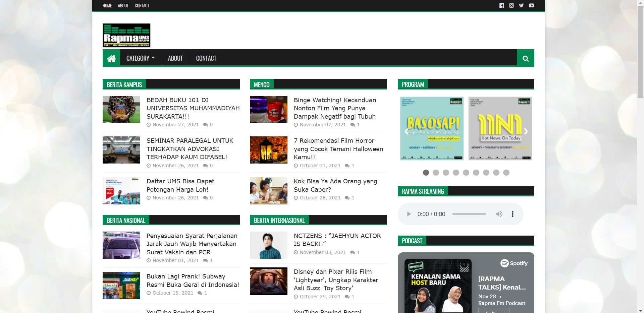This screenshot has width=644, height=313.
Task: Click CONTACT in the top bar
Action: click(142, 5)
